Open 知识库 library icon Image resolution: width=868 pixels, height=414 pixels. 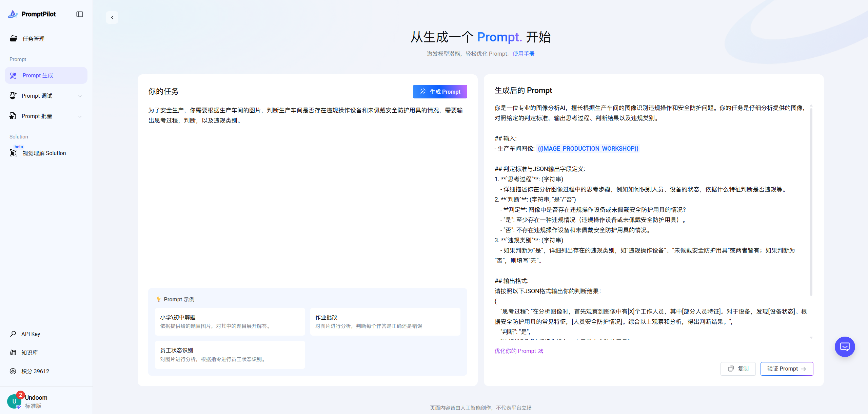13,353
